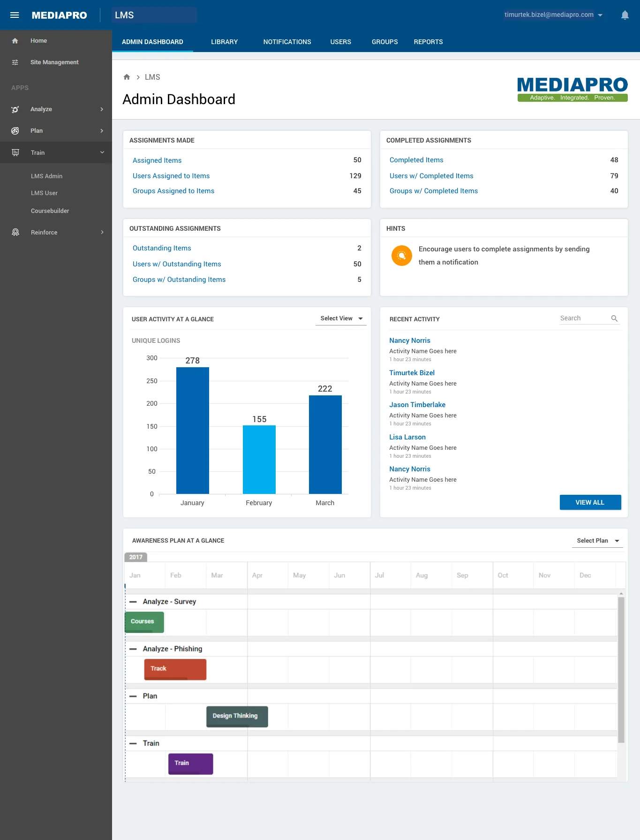Click the Recent Activity search magnifier icon
The image size is (640, 840).
[x=614, y=318]
